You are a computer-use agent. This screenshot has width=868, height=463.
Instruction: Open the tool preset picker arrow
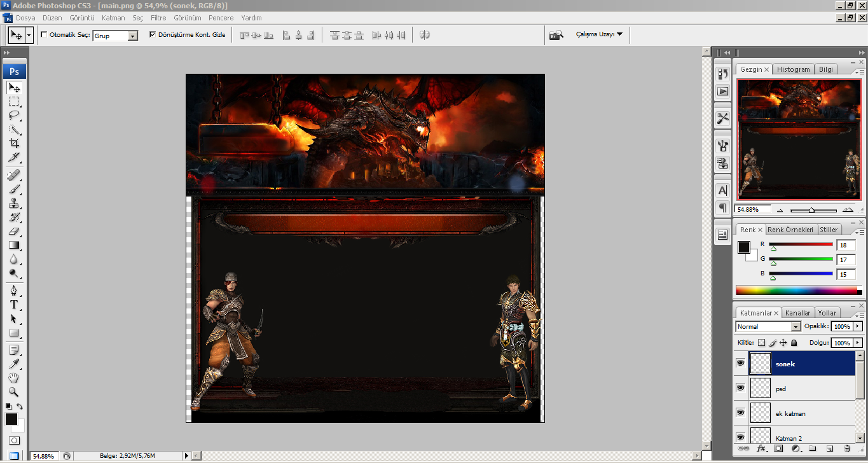[29, 35]
